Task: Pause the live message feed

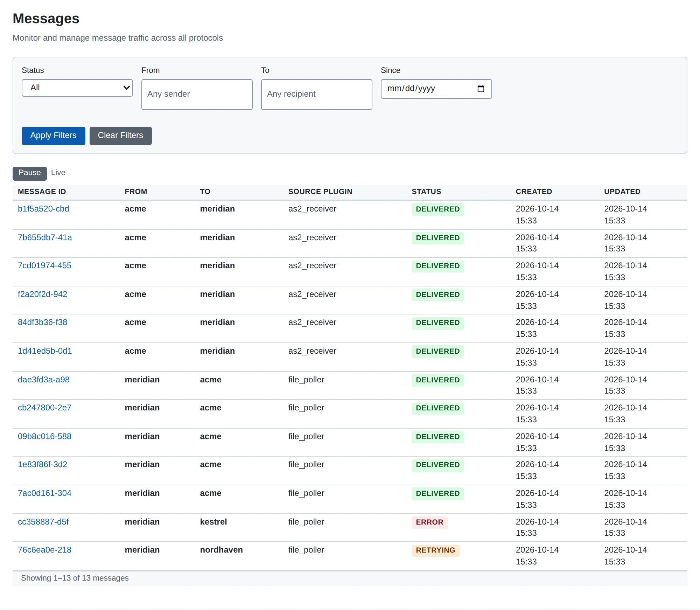Action: tap(30, 173)
